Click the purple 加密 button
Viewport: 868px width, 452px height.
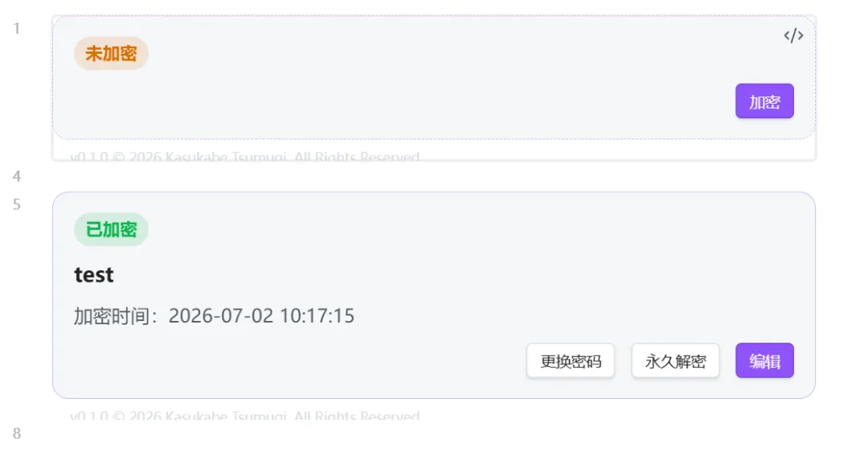pyautogui.click(x=764, y=101)
